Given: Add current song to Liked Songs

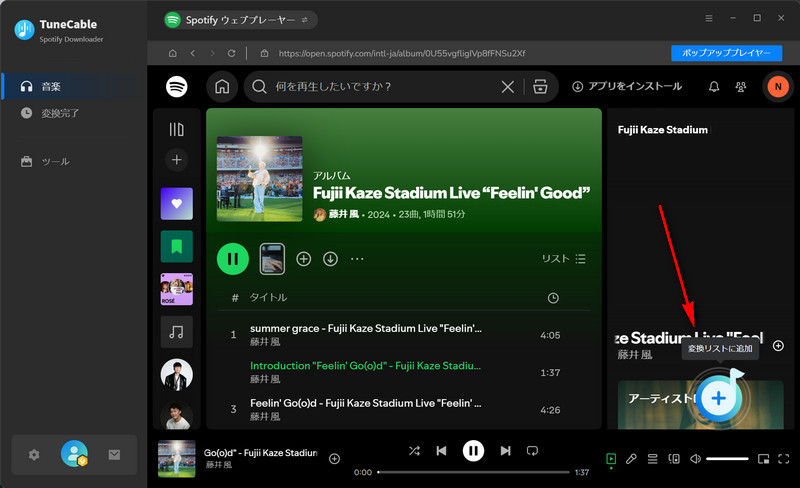Looking at the screenshot, I should 334,459.
